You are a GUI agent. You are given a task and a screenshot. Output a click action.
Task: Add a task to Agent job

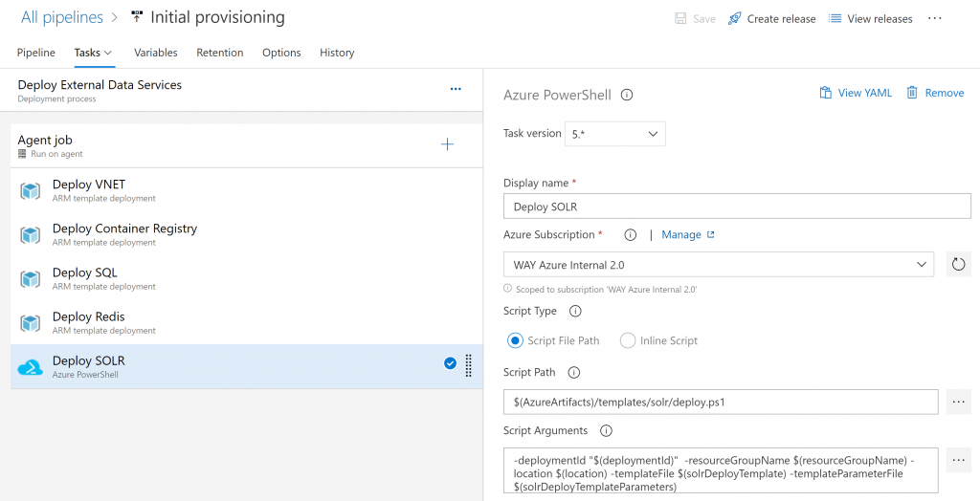pos(448,144)
